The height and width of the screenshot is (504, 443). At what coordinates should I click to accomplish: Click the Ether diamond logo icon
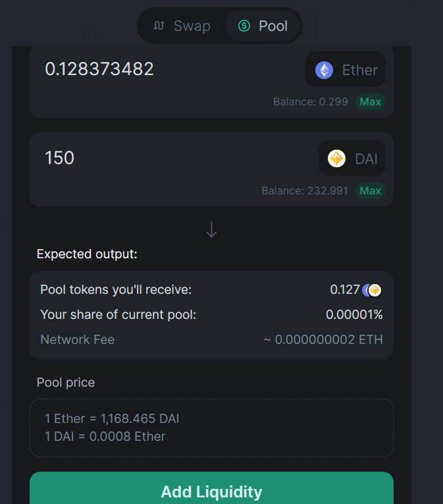coord(324,70)
